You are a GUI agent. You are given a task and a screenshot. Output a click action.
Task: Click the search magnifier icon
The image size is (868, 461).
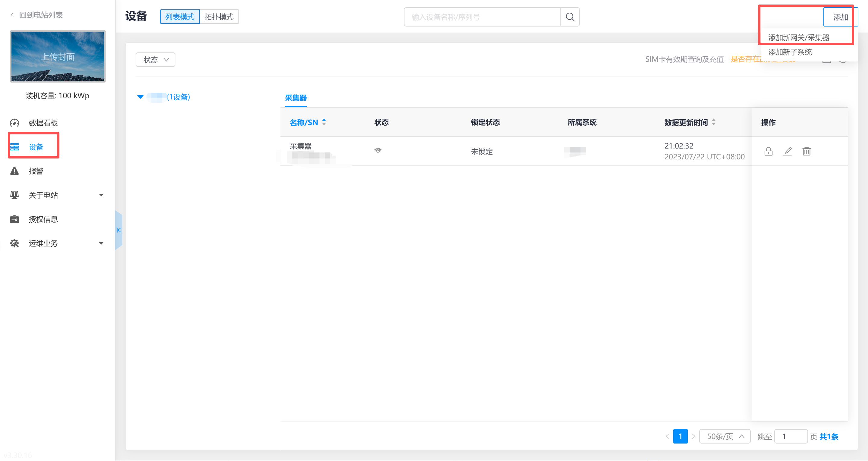click(570, 17)
